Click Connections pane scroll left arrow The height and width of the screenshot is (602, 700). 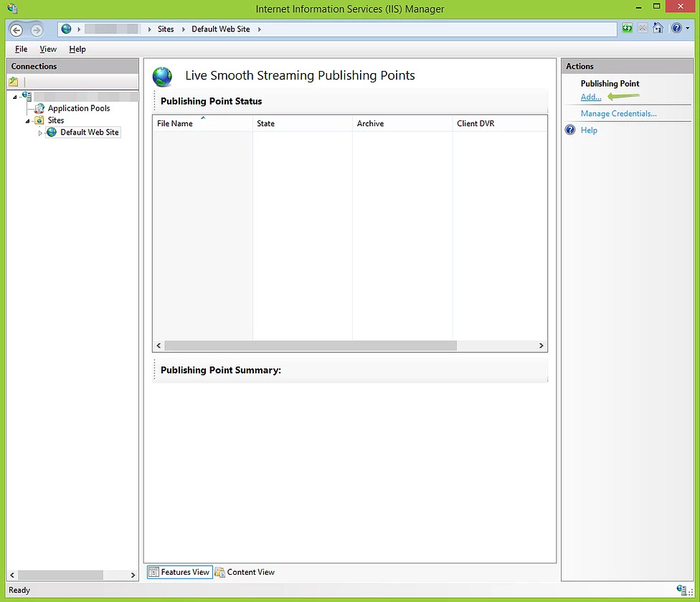click(x=12, y=575)
